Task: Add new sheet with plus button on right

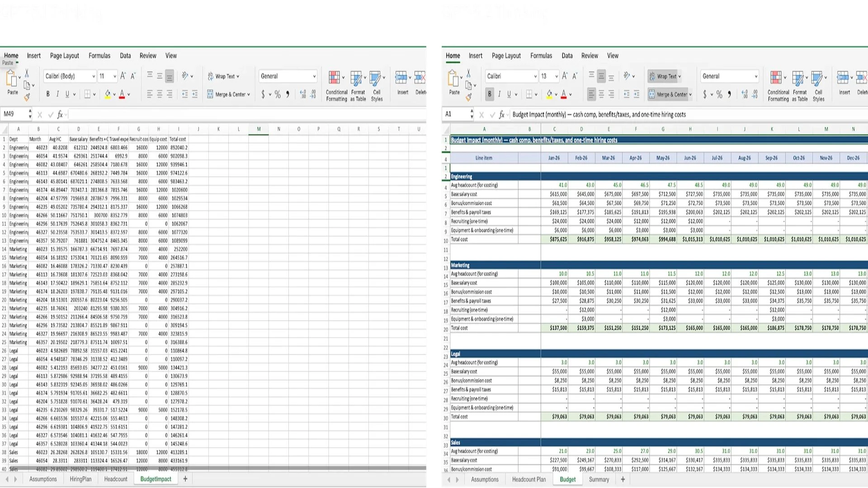Action: [623, 479]
